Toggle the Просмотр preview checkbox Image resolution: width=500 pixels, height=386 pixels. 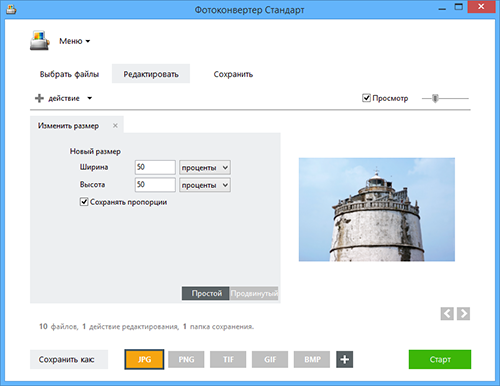366,98
